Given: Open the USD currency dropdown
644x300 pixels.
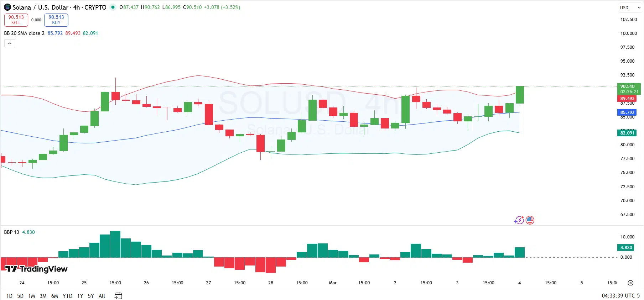Looking at the screenshot, I should click(630, 7).
